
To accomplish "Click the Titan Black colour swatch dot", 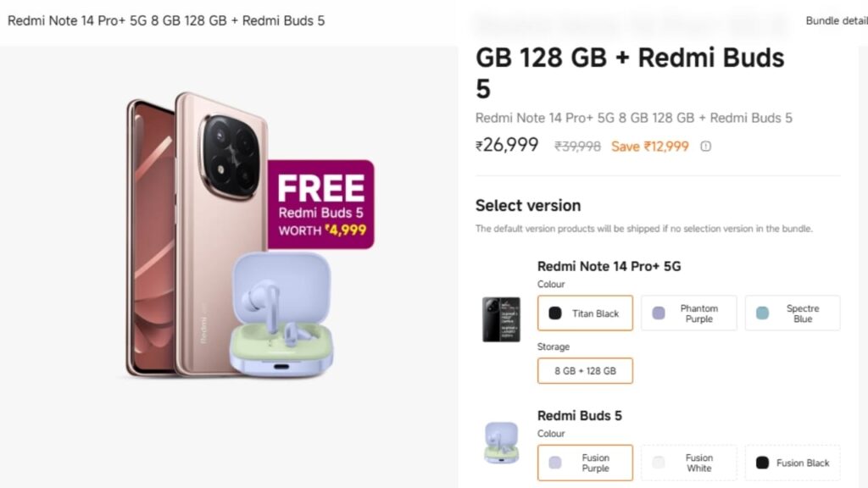I will point(555,313).
